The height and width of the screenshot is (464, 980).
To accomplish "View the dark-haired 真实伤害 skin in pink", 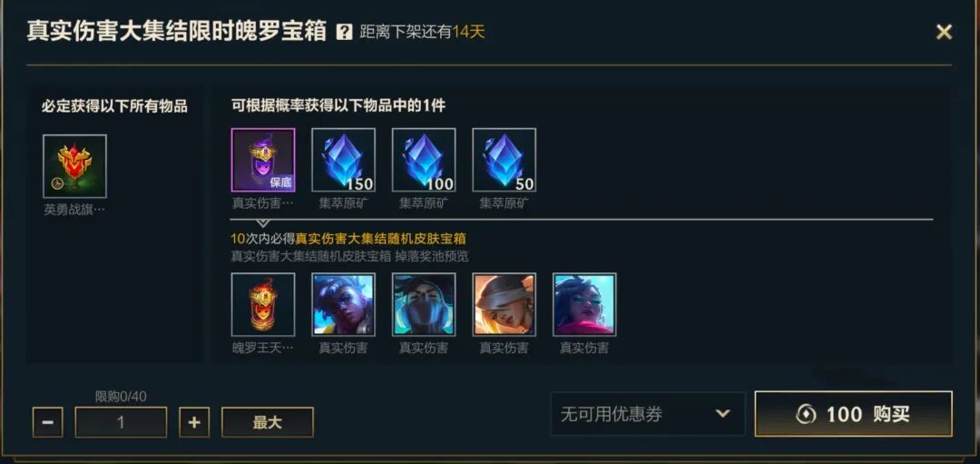I will coord(584,304).
